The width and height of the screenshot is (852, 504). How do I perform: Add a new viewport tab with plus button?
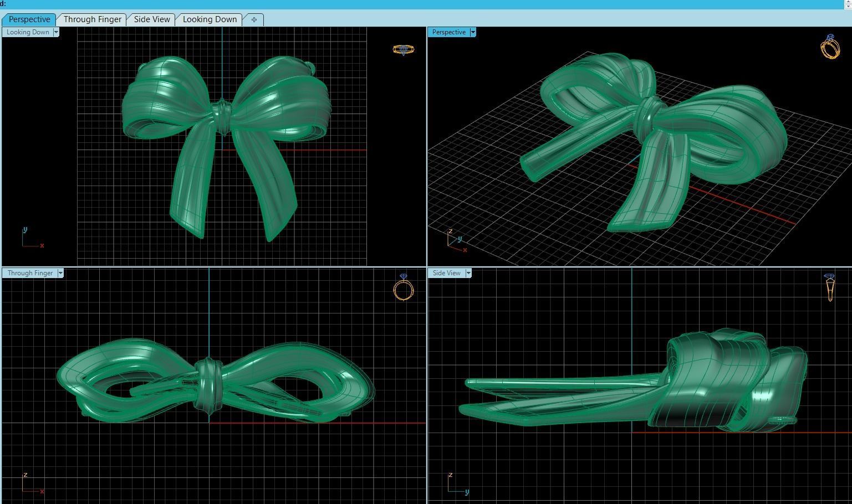(254, 19)
